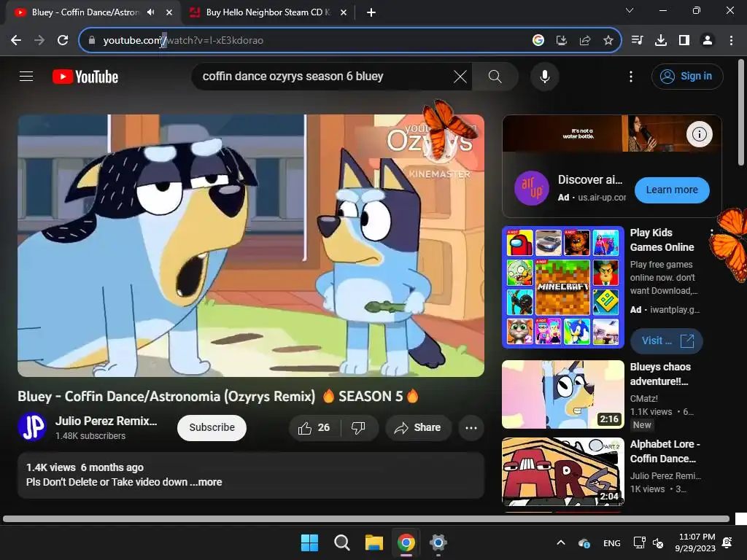Open File Explorer from taskbar
Viewport: 747px width, 560px height.
pos(374,542)
